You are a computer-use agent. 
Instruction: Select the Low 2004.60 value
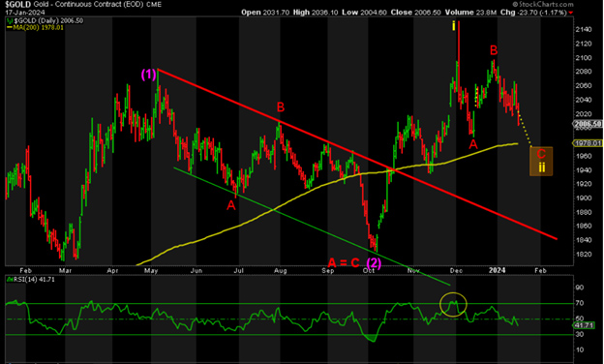pyautogui.click(x=364, y=13)
